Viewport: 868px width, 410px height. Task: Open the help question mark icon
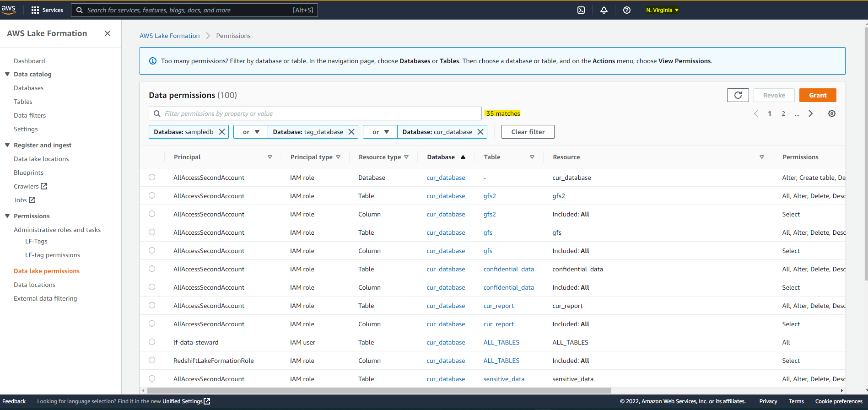627,10
